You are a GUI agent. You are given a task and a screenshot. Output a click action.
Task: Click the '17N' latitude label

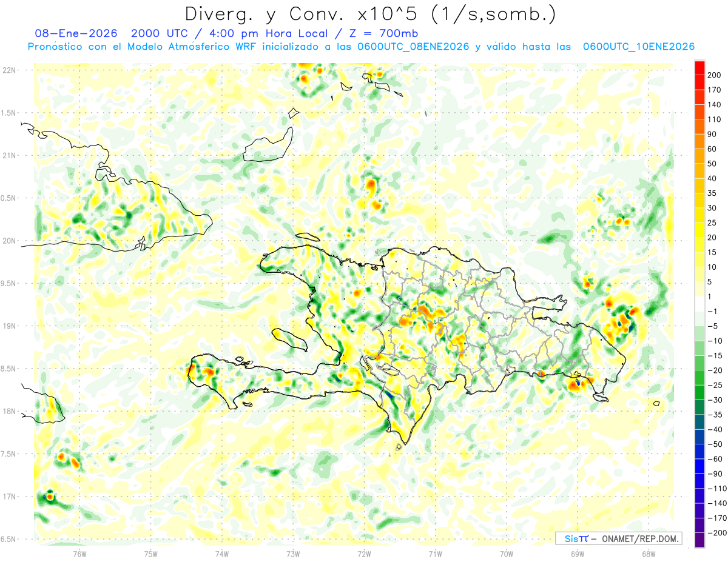pyautogui.click(x=8, y=497)
